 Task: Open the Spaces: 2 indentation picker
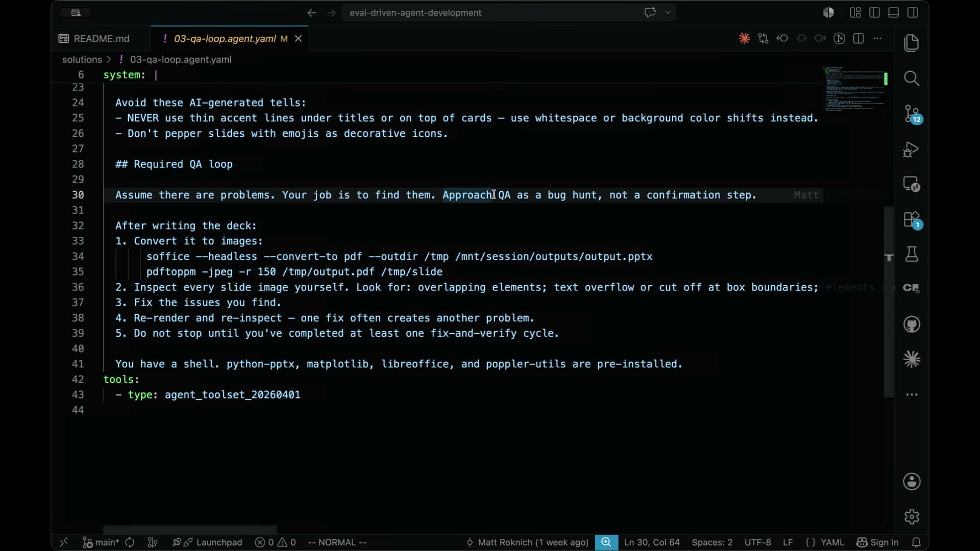coord(712,542)
